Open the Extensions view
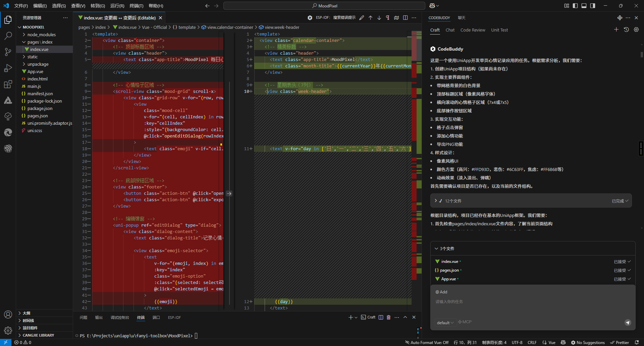The width and height of the screenshot is (644, 346). 8,84
